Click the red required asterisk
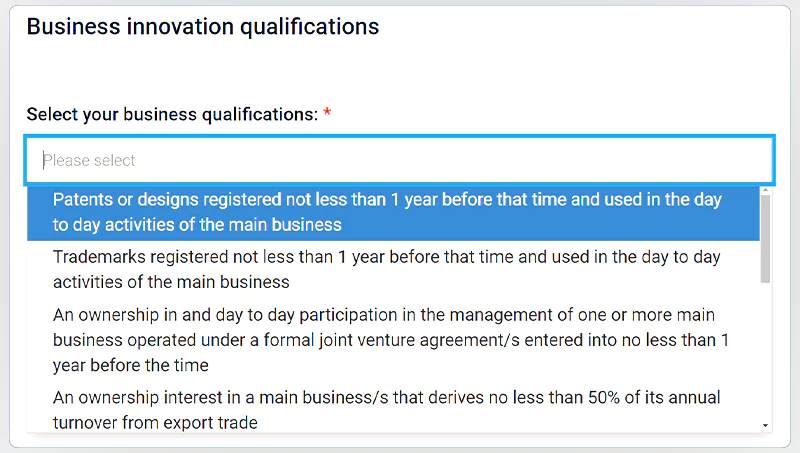Image resolution: width=800 pixels, height=453 pixels. [x=327, y=114]
